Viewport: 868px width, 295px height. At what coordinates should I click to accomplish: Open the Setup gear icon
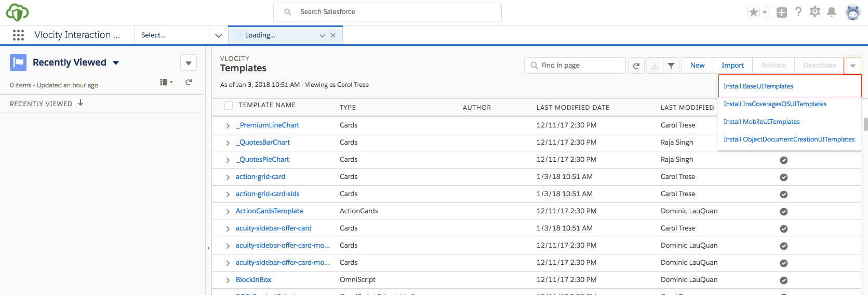(x=815, y=11)
